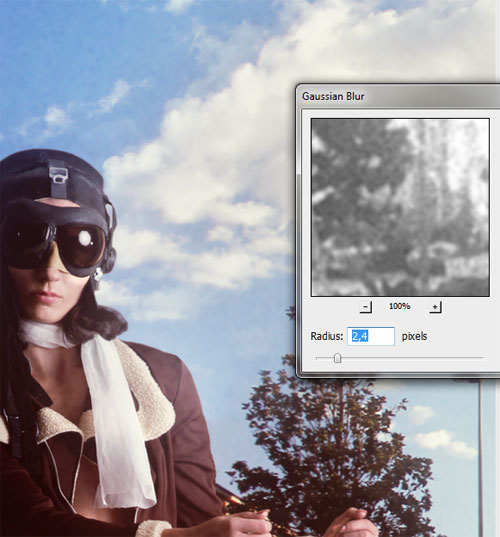The height and width of the screenshot is (537, 500).
Task: Click the Gaussian Blur dialog title bar
Action: pos(399,96)
